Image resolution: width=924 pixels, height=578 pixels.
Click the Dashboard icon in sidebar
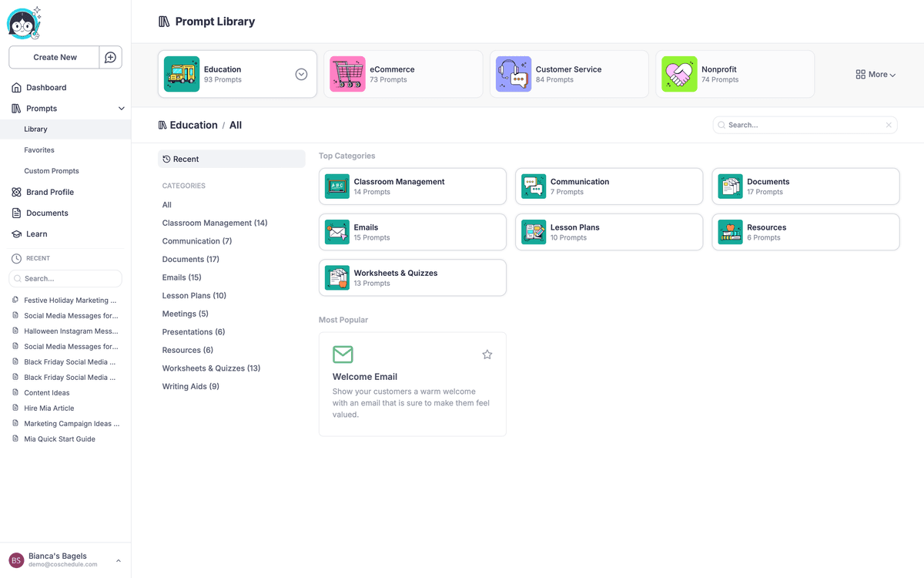click(14, 87)
